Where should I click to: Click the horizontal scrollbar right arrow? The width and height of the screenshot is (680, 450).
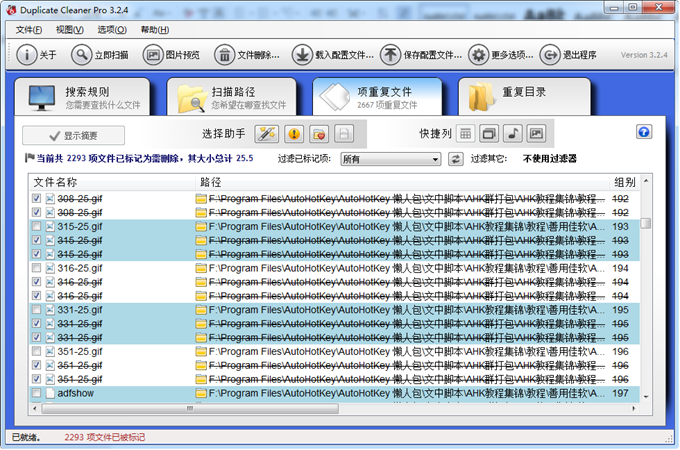click(634, 408)
